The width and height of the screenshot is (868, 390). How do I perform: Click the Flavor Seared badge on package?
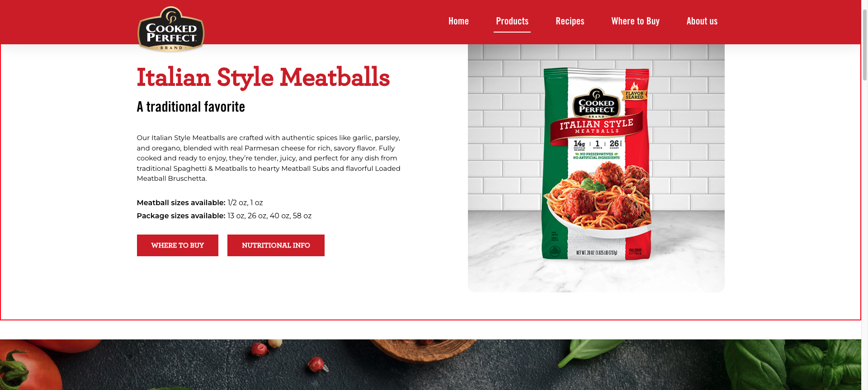tap(634, 93)
